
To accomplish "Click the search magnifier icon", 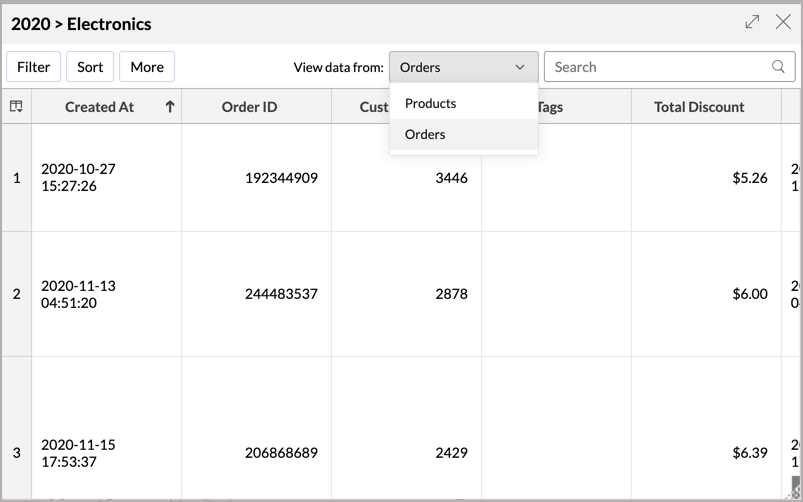I will (778, 67).
